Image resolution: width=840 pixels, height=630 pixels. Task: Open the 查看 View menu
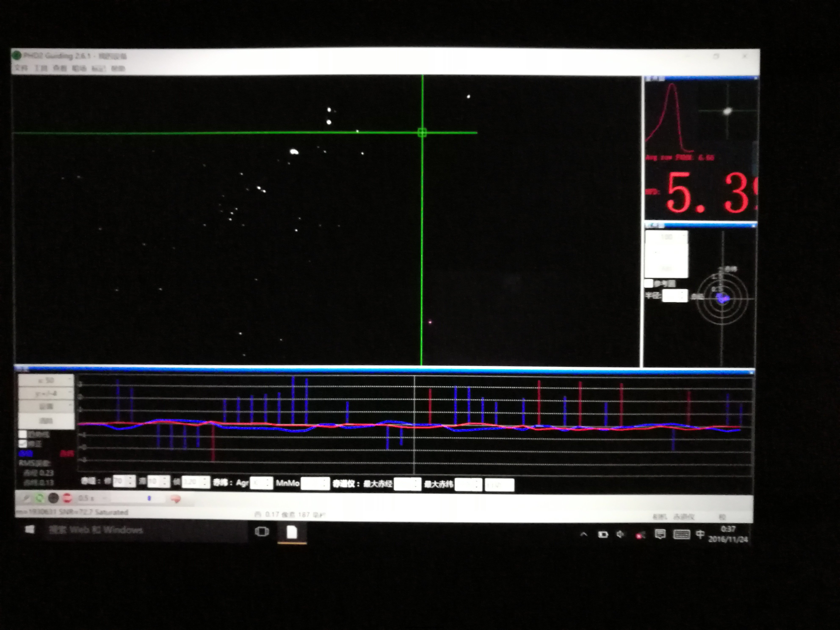(60, 68)
